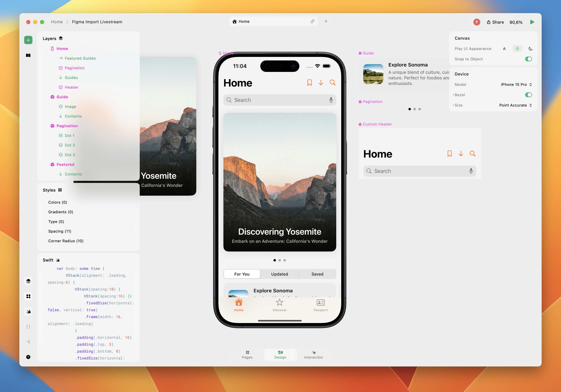Select the Featured Guides layer
561x392 pixels.
point(77,58)
